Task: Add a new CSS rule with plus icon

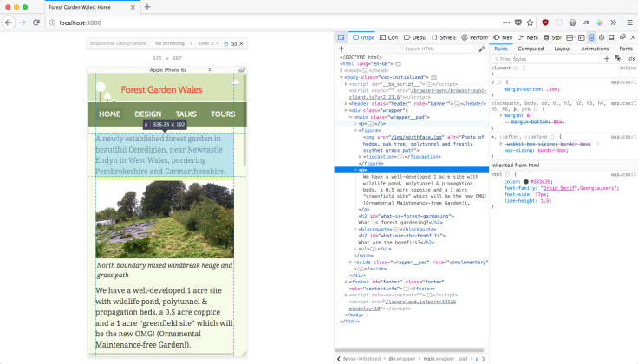Action: point(607,59)
